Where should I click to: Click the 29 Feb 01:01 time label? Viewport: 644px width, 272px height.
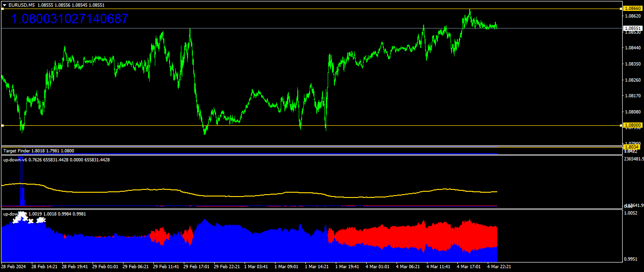click(105, 267)
